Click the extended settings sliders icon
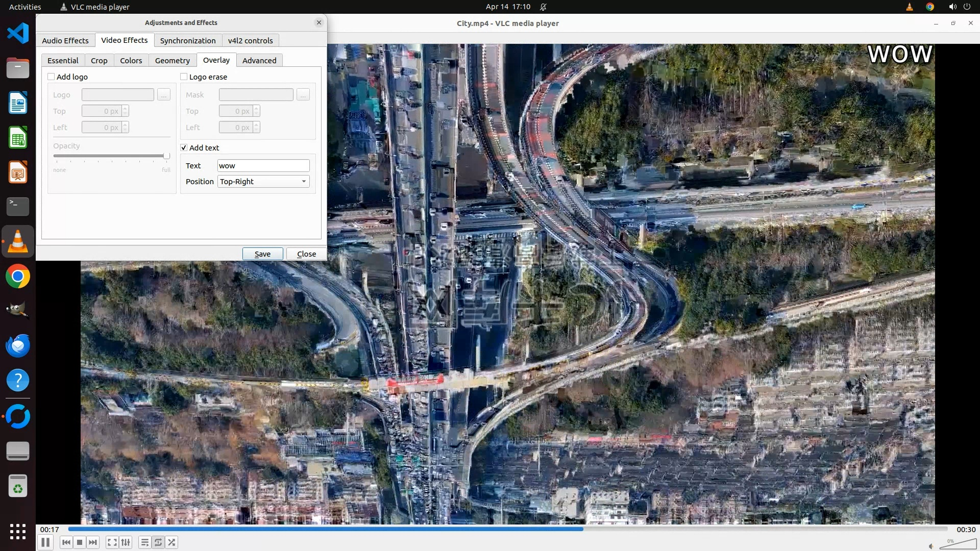980x551 pixels. click(x=126, y=542)
